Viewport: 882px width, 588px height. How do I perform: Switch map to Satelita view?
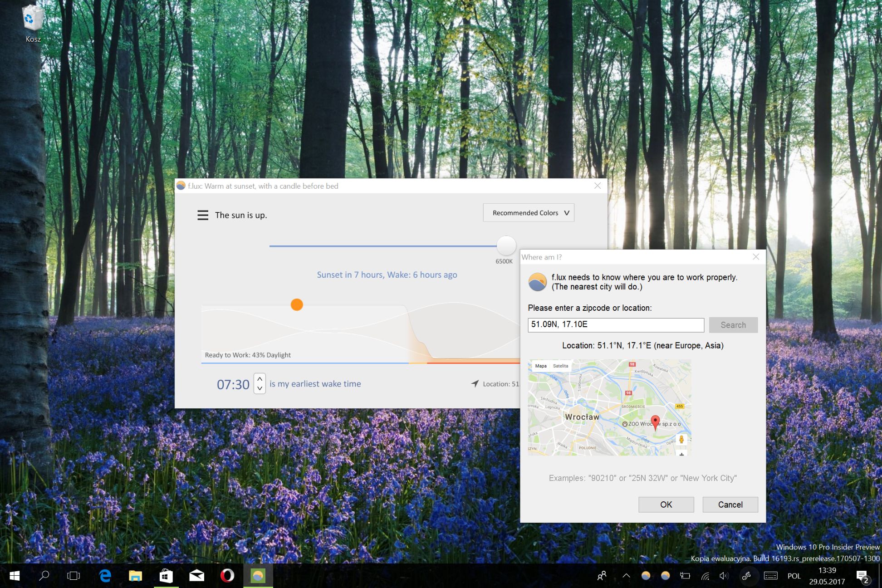pyautogui.click(x=560, y=366)
